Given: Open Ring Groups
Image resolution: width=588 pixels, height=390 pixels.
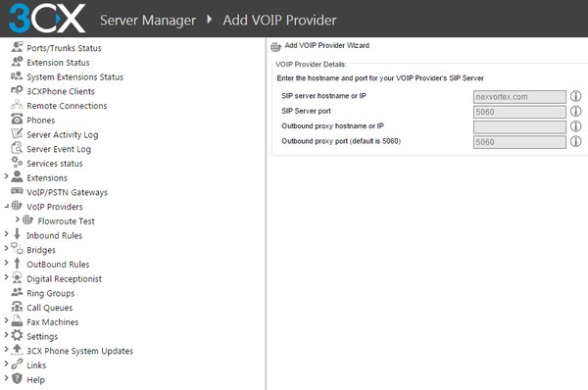Looking at the screenshot, I should click(x=51, y=293).
